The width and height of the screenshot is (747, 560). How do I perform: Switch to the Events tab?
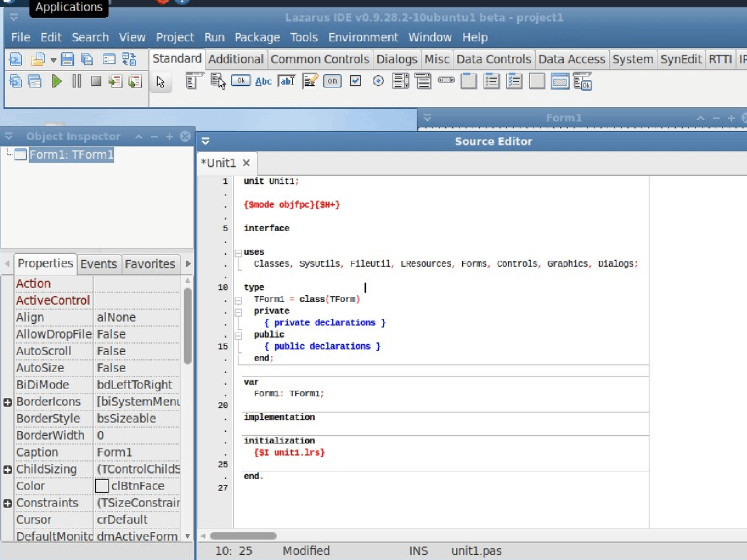pos(98,264)
